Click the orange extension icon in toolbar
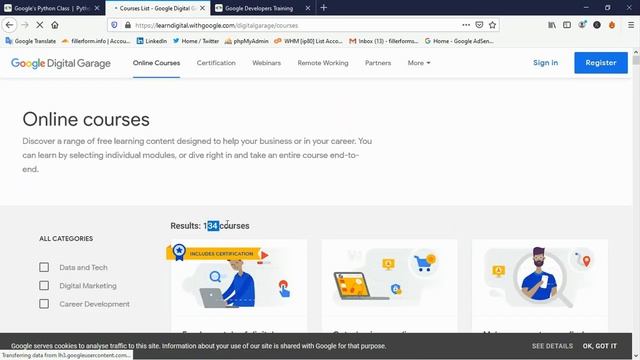 pos(612,25)
